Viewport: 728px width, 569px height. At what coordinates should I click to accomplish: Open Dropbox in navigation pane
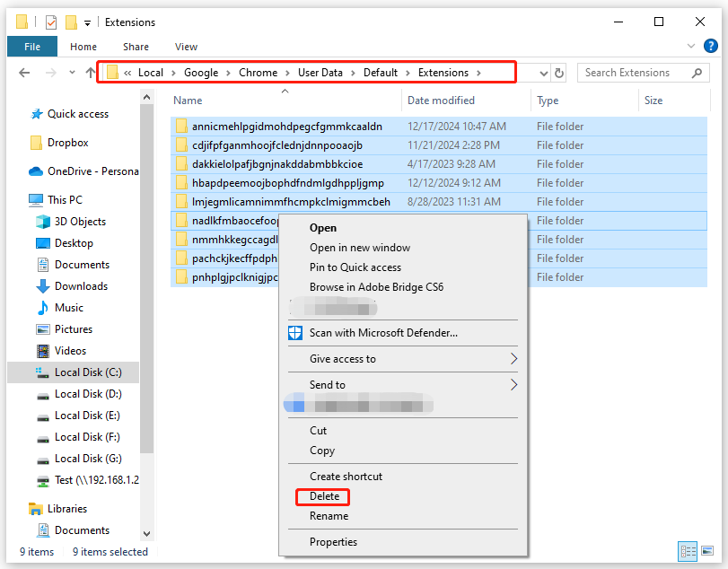pos(67,143)
